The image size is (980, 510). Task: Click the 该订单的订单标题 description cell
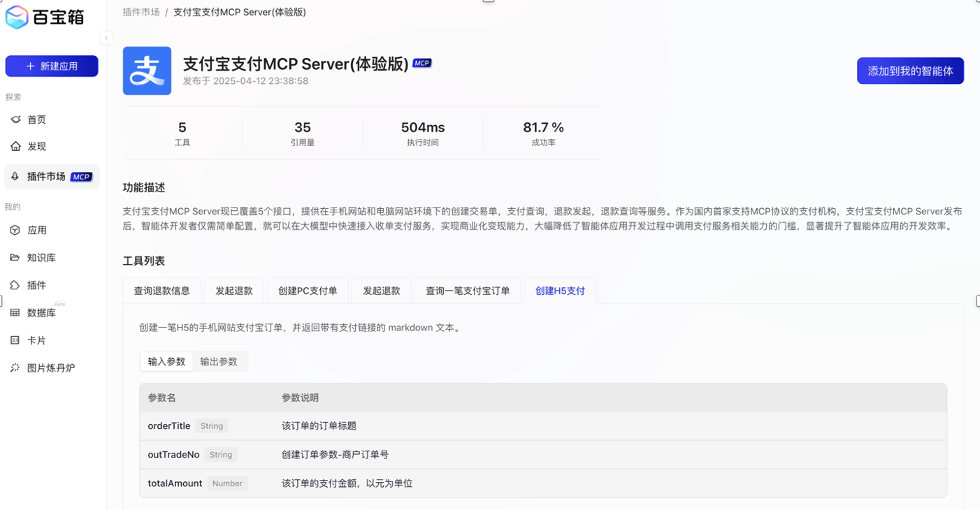pyautogui.click(x=319, y=425)
